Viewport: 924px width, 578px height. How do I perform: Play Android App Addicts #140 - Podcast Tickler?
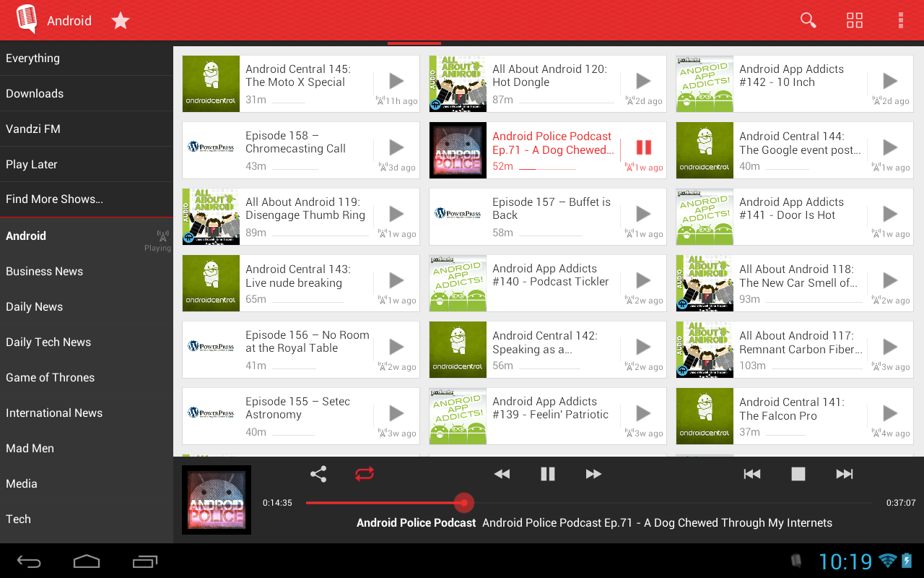[x=643, y=280]
